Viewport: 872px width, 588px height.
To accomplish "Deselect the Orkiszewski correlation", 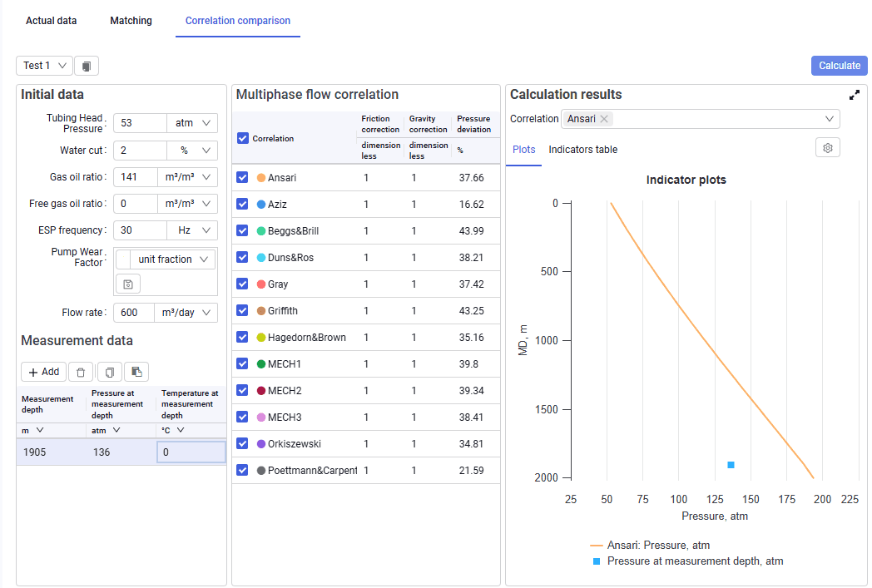I will point(242,443).
